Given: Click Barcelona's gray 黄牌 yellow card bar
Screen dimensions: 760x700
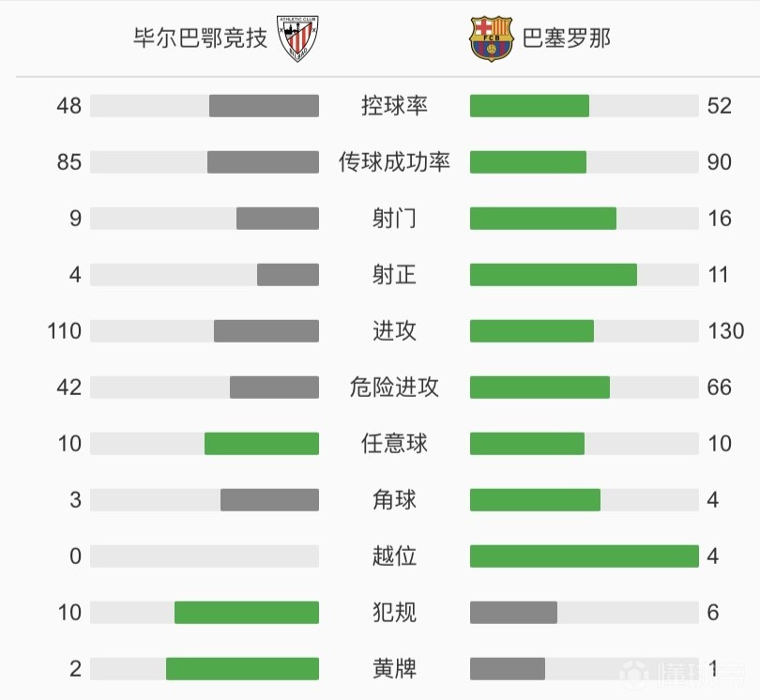Looking at the screenshot, I should click(x=507, y=668).
